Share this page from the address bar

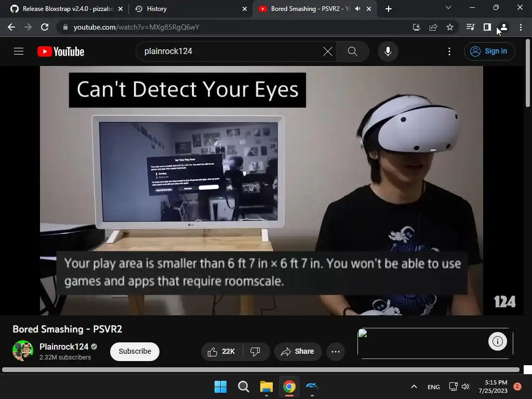click(x=433, y=27)
